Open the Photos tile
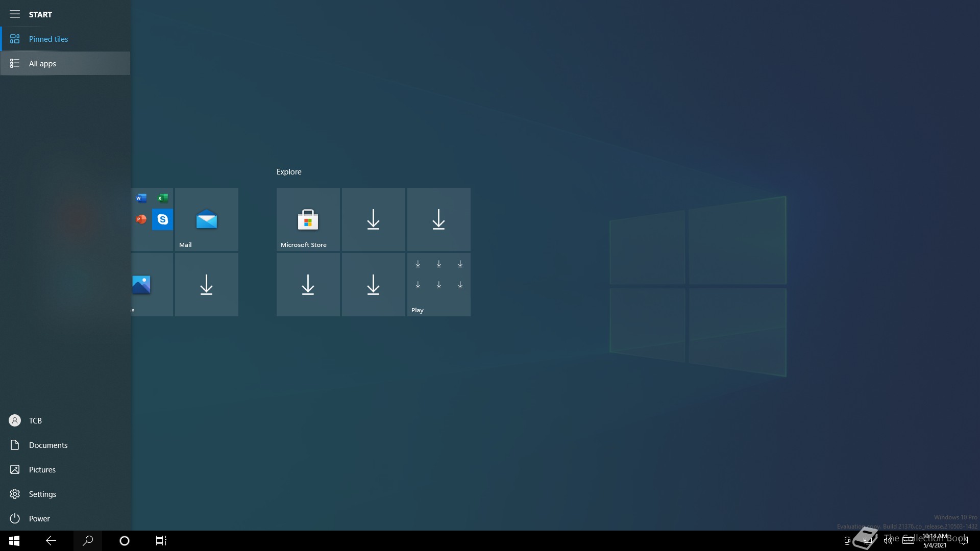Image resolution: width=980 pixels, height=551 pixels. (x=152, y=285)
